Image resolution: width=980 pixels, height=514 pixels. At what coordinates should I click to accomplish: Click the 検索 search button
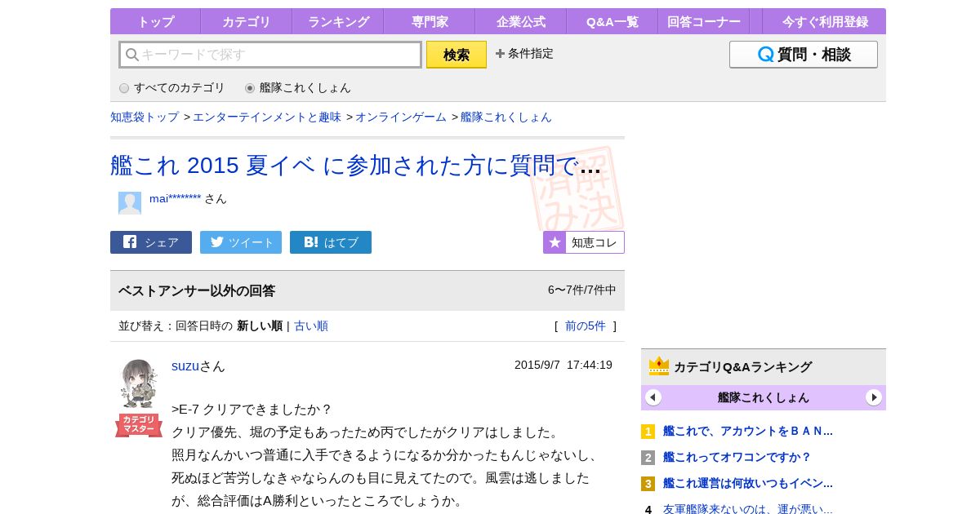(457, 55)
